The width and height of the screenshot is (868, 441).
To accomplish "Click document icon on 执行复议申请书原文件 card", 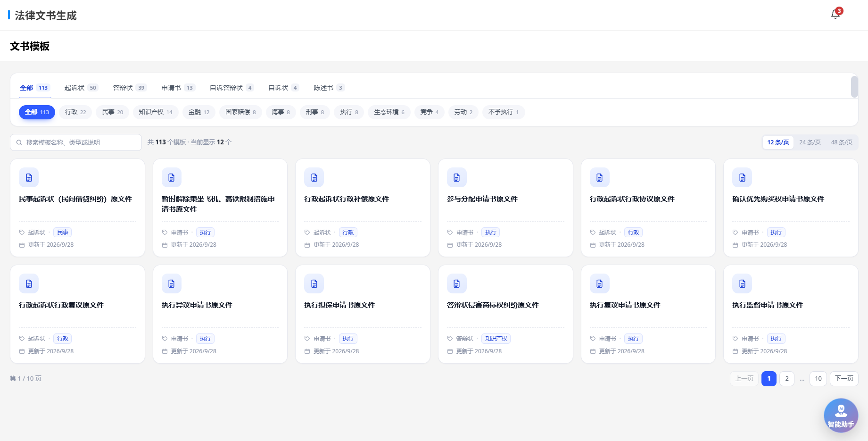I will coord(600,284).
